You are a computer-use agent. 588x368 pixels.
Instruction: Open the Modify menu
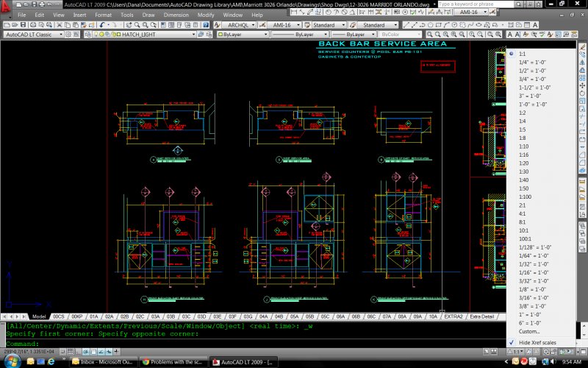(206, 15)
